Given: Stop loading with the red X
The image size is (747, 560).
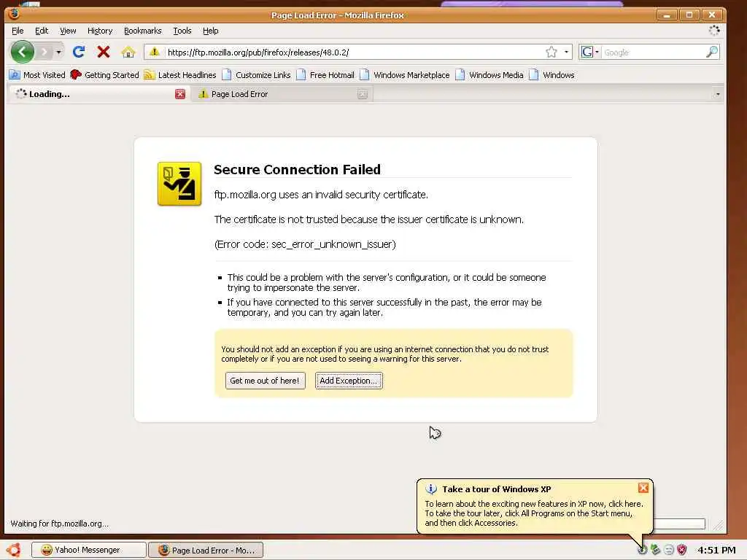Looking at the screenshot, I should (104, 52).
